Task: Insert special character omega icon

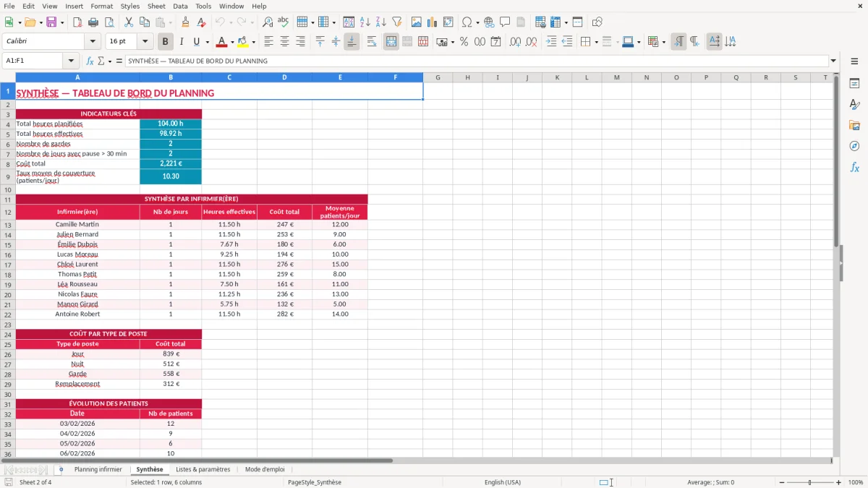Action: click(x=467, y=22)
